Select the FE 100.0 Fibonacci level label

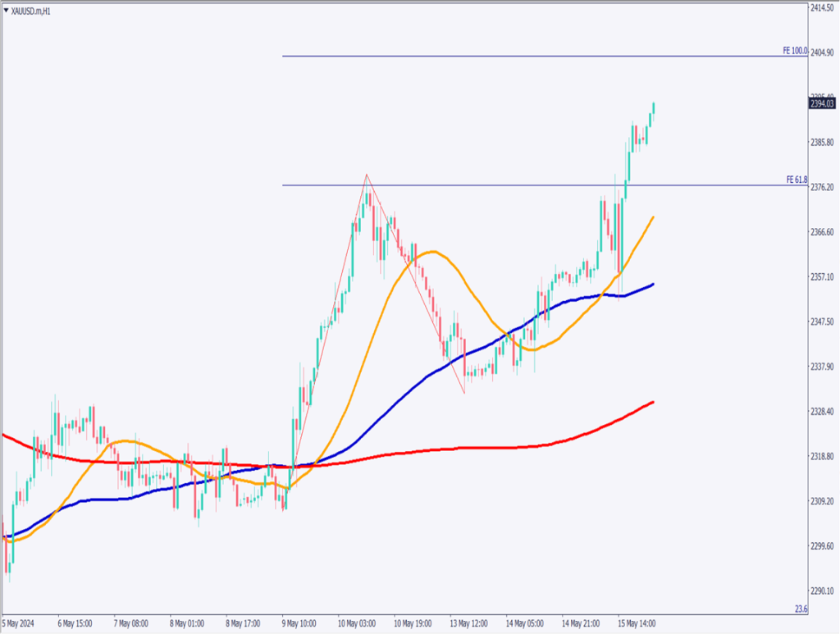click(795, 51)
